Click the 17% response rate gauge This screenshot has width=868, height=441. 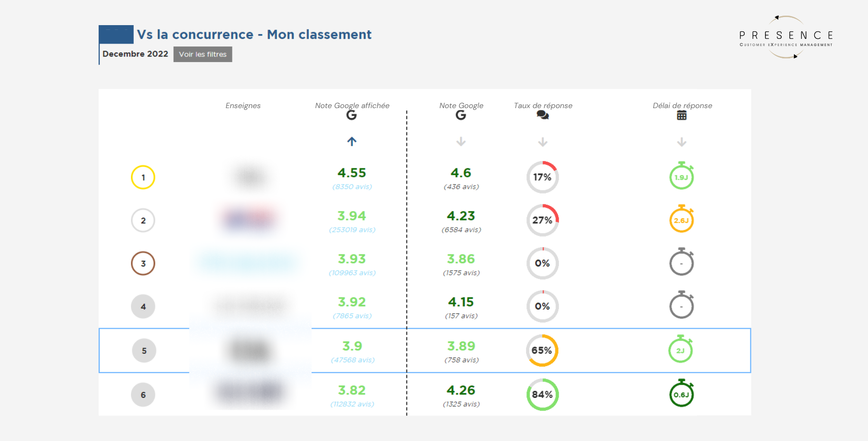point(543,177)
